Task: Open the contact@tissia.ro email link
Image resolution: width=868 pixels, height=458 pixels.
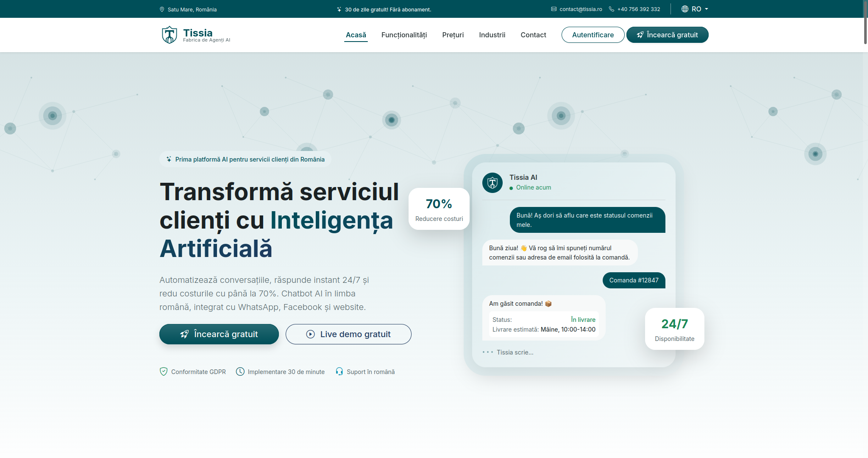Action: [580, 8]
